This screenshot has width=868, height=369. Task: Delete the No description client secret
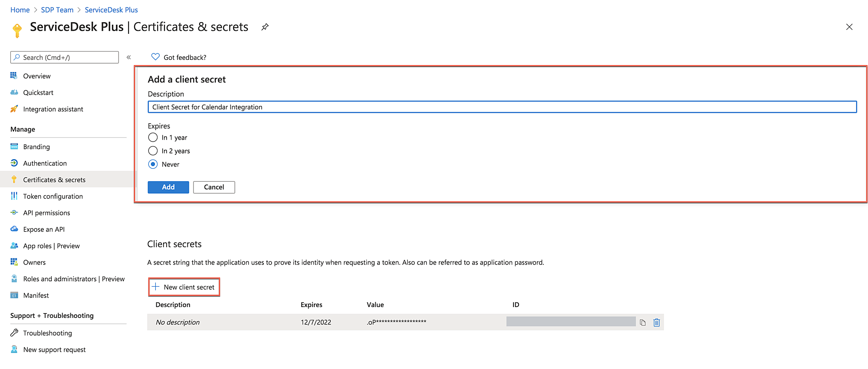657,323
